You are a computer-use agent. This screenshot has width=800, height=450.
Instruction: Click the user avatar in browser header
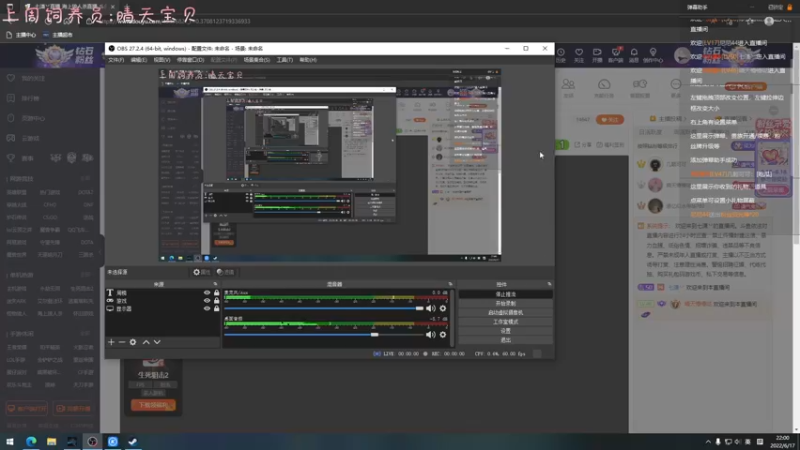682,55
